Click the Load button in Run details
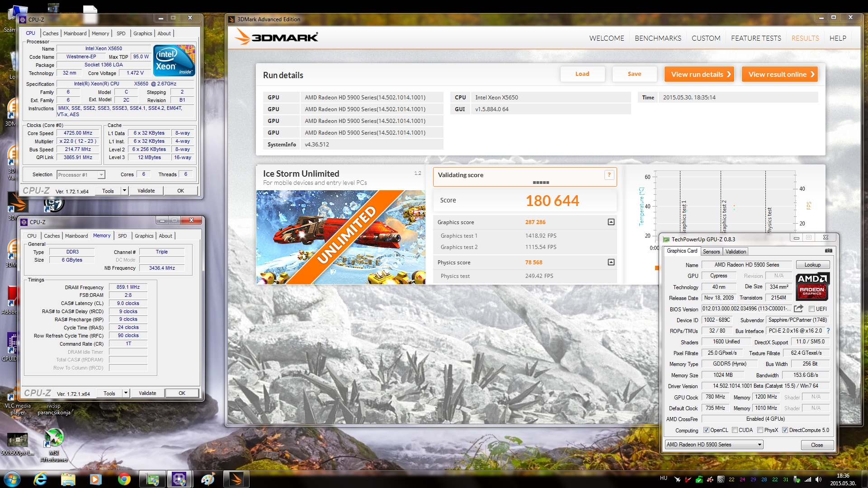This screenshot has height=488, width=868. coord(582,74)
